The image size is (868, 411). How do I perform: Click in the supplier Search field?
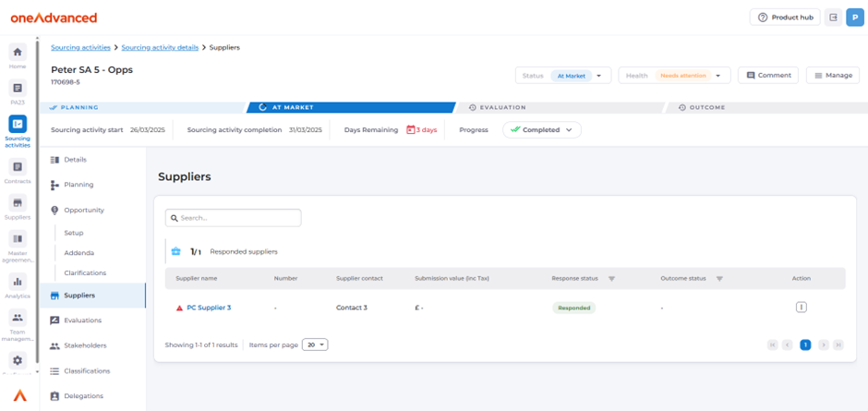tap(233, 218)
